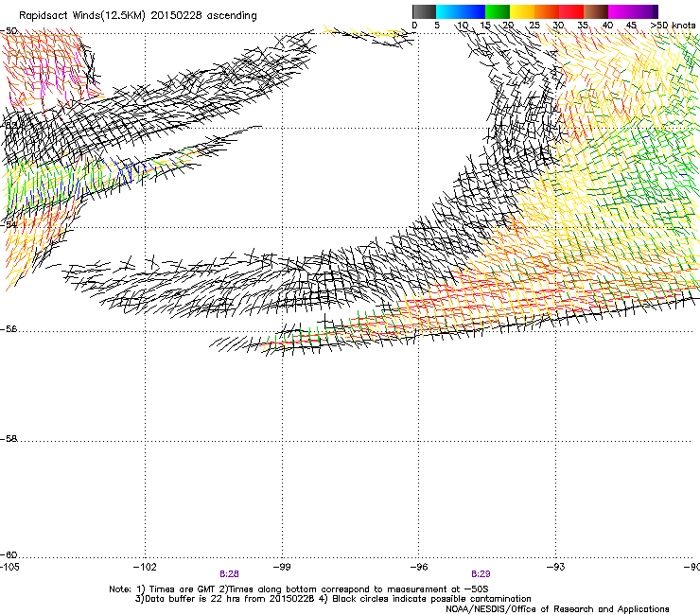Click the gray 0-5 knots color swatch
700x615 pixels.
tap(424, 11)
